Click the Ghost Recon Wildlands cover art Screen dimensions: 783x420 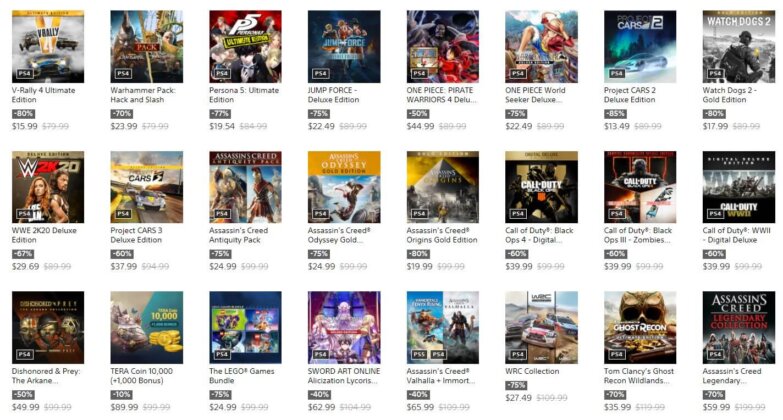pyautogui.click(x=640, y=328)
